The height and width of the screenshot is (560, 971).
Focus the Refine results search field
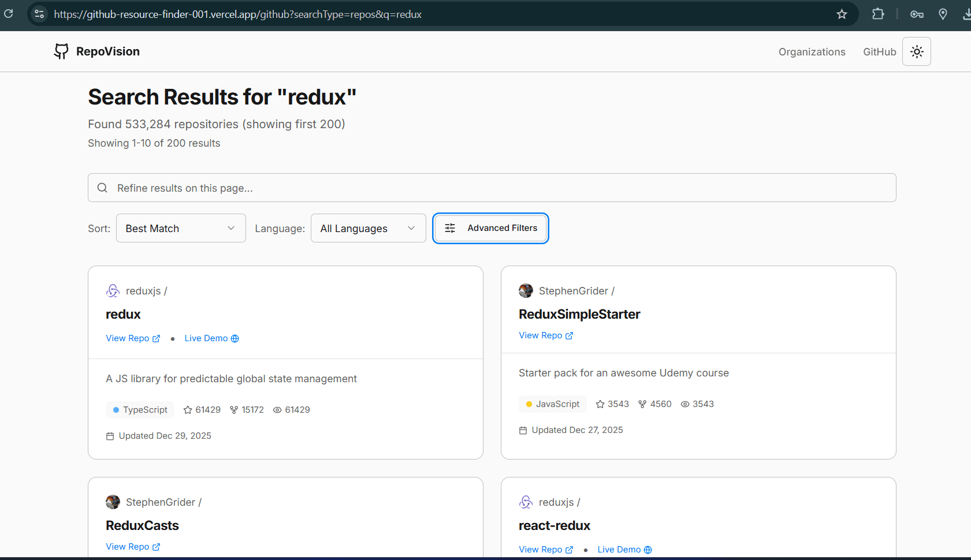[492, 188]
